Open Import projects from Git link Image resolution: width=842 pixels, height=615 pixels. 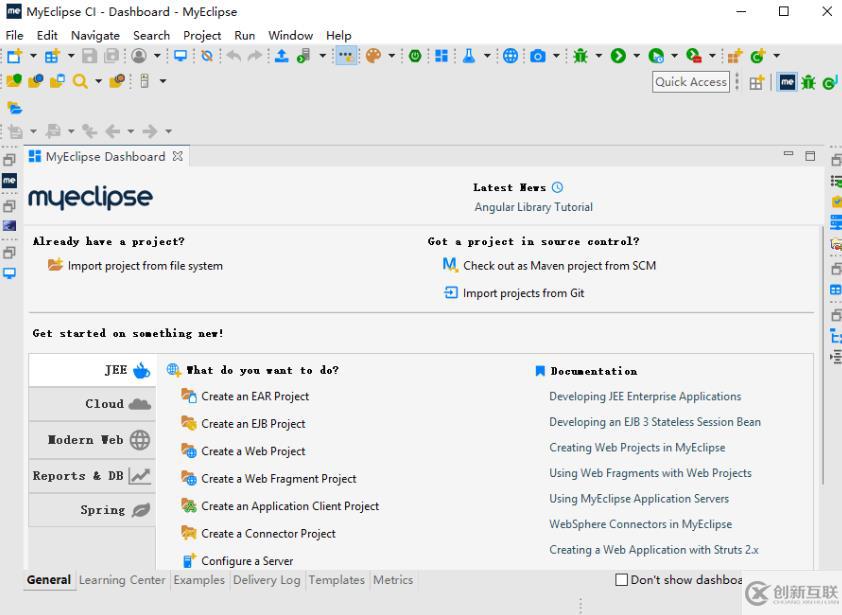tap(523, 293)
